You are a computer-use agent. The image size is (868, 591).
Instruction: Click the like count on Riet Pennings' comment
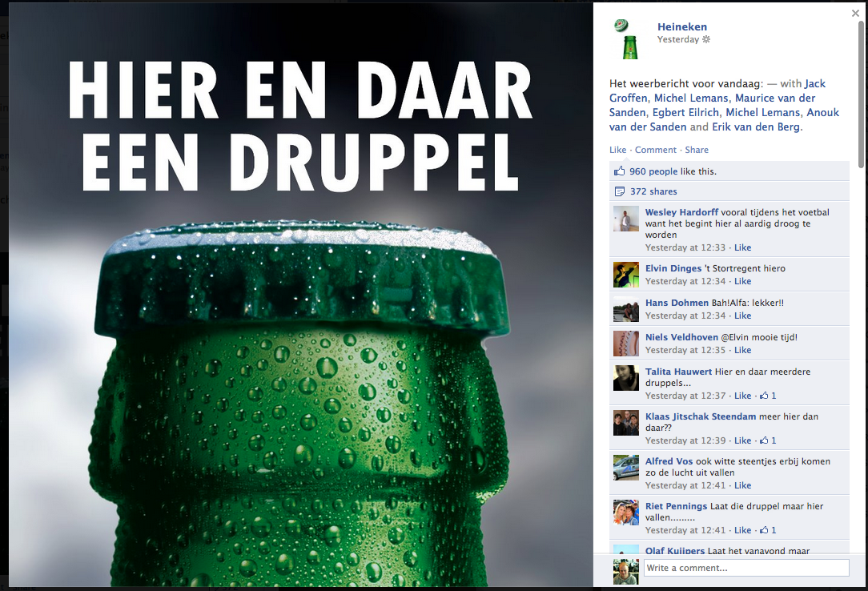click(769, 530)
